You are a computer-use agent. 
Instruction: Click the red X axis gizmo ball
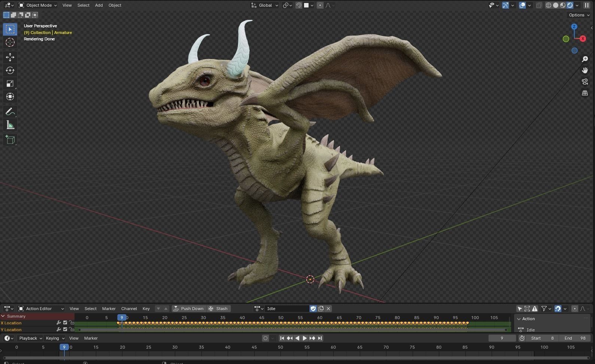pos(583,39)
